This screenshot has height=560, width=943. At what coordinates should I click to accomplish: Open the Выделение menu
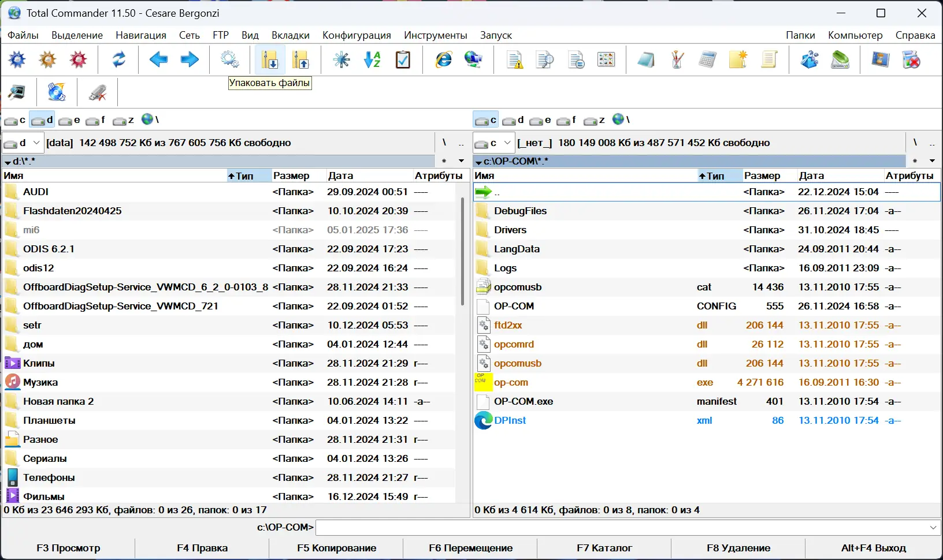pyautogui.click(x=77, y=35)
